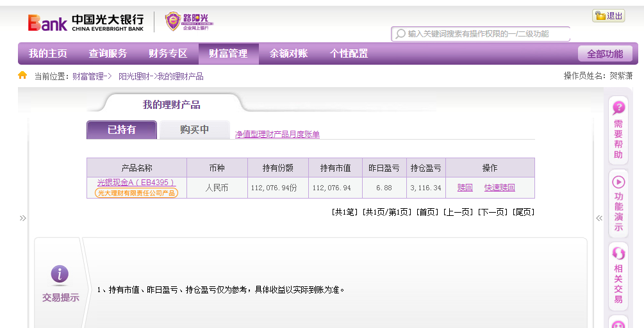Switch to the 购买中 tab
644x328 pixels.
coord(194,129)
